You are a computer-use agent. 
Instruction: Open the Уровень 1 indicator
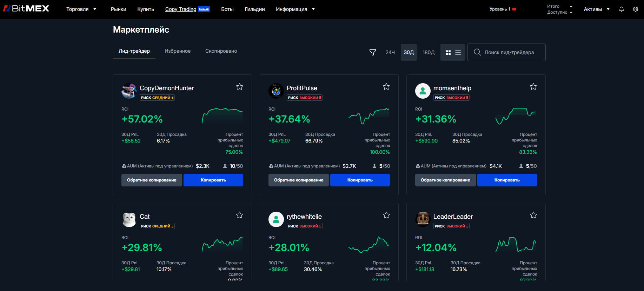tap(503, 9)
